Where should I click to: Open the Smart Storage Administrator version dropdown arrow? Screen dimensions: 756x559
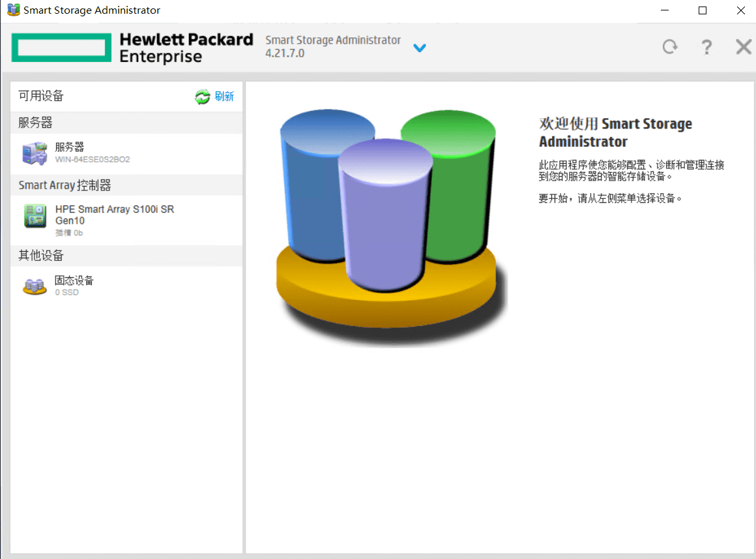(x=420, y=48)
